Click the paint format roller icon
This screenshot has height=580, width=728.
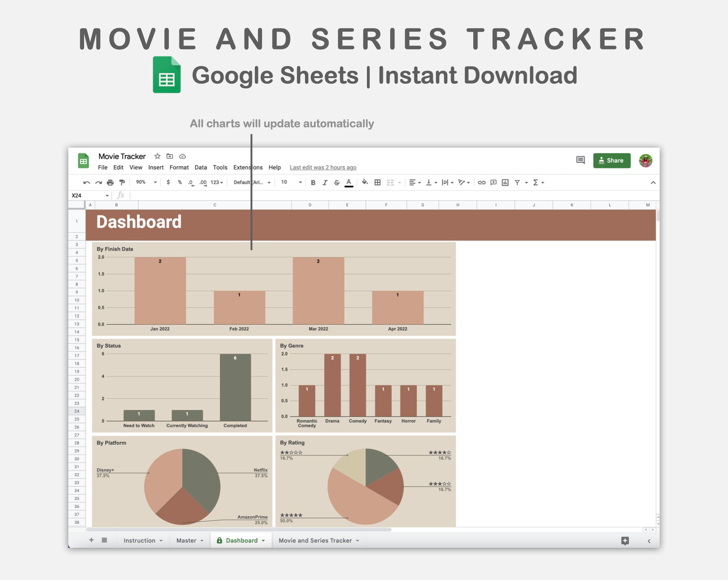(122, 182)
